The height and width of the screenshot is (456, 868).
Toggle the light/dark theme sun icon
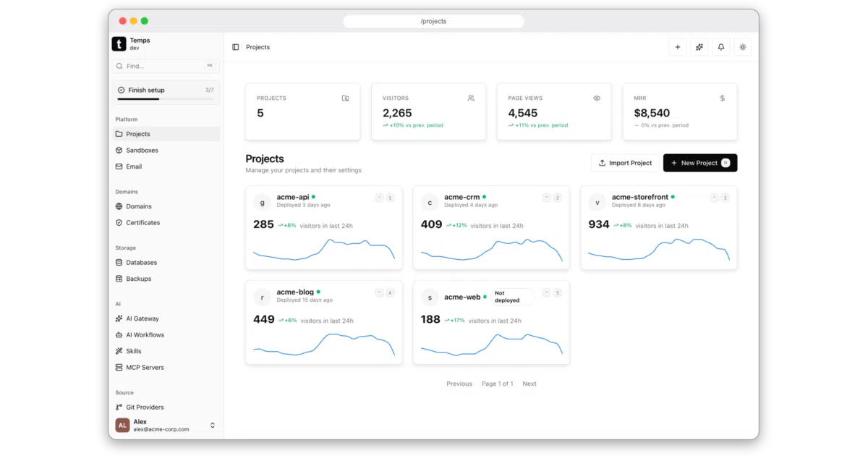coord(743,47)
